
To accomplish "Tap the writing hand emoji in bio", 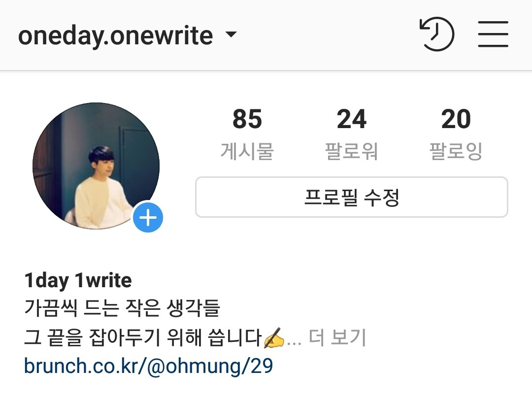I will (x=274, y=337).
